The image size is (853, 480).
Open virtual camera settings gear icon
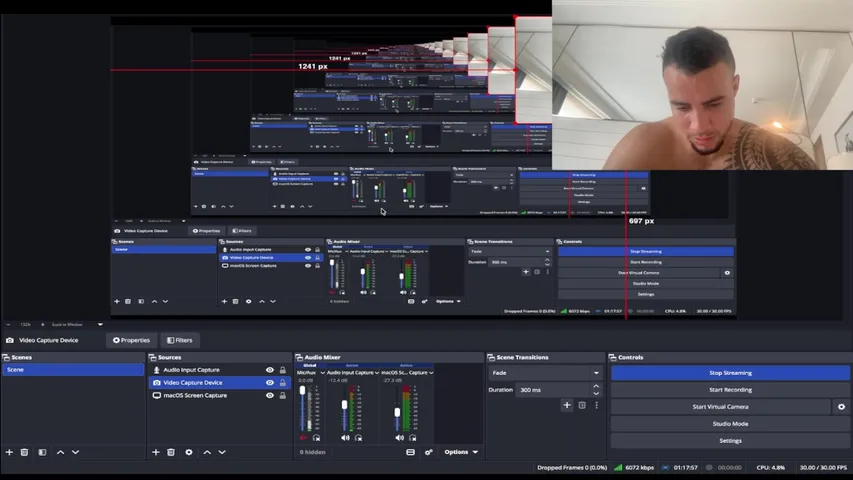[x=842, y=407]
